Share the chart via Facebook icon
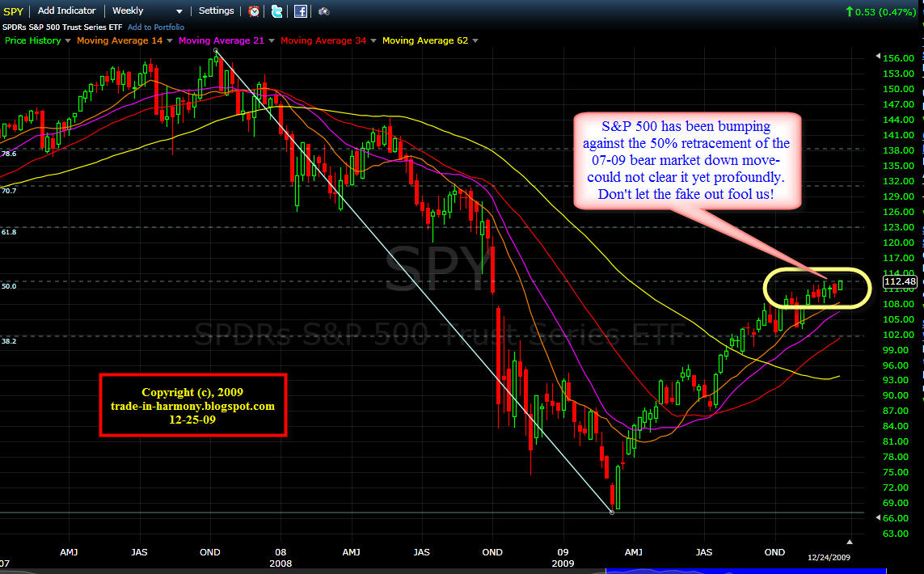924x574 pixels. [301, 11]
